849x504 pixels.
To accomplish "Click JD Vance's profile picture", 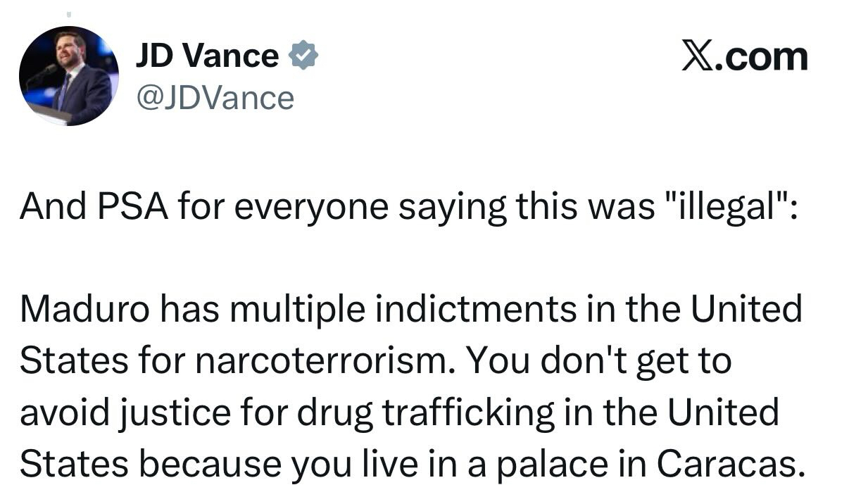I will click(x=68, y=76).
